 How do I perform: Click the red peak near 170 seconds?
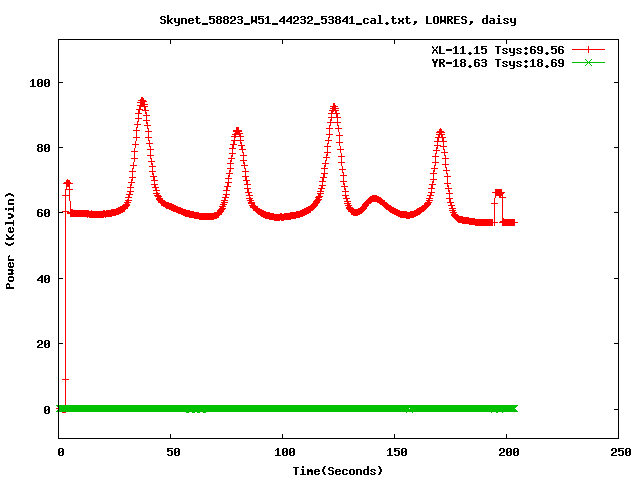pos(440,133)
